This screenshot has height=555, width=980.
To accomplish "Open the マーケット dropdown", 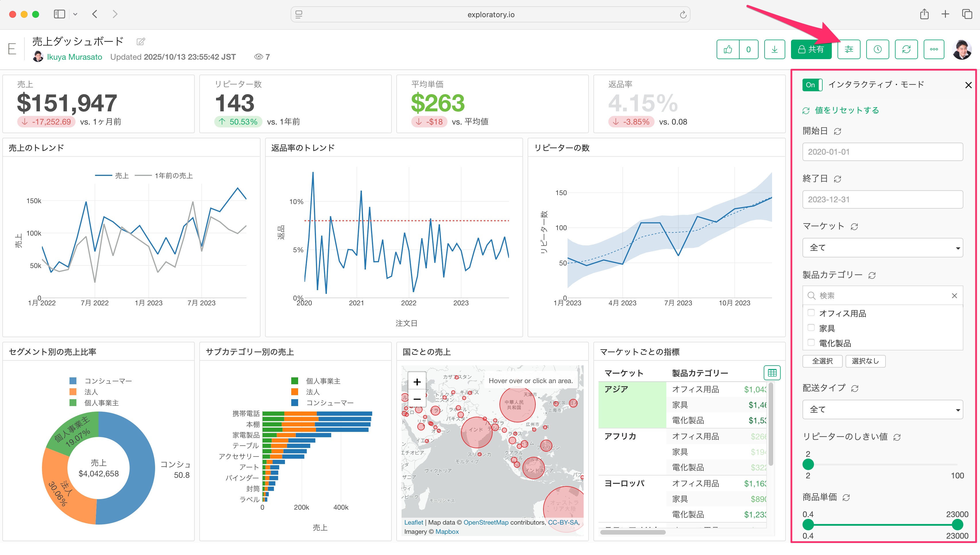I will coord(882,248).
